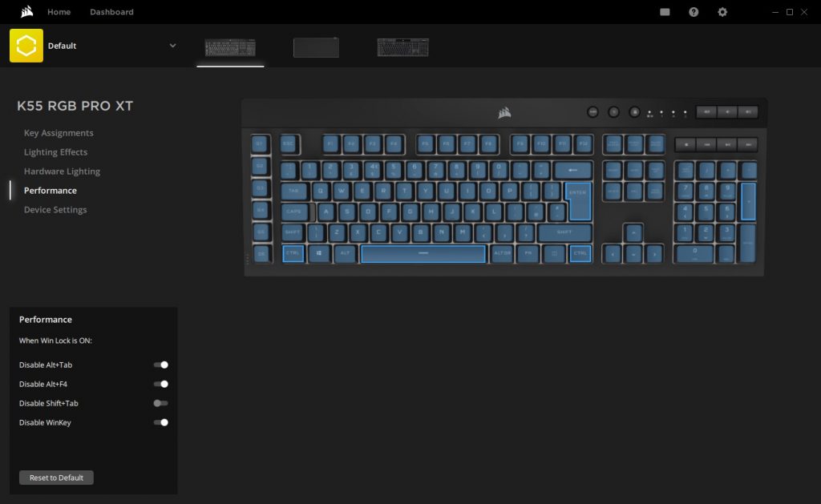Image resolution: width=821 pixels, height=504 pixels.
Task: Go to the Home tab
Action: point(59,11)
